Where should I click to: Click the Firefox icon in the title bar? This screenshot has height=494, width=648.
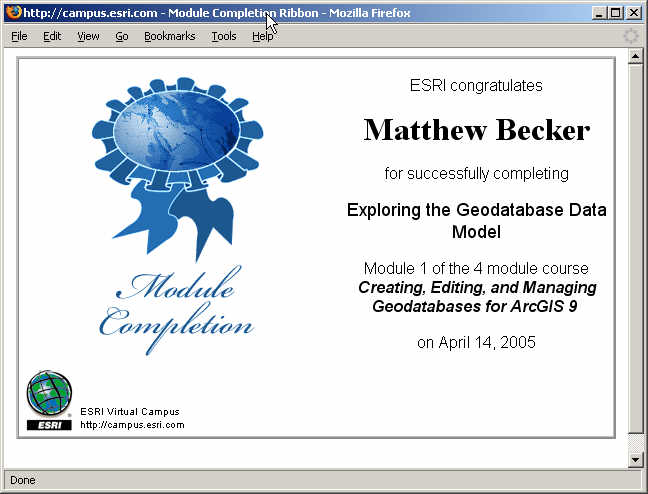pyautogui.click(x=12, y=13)
